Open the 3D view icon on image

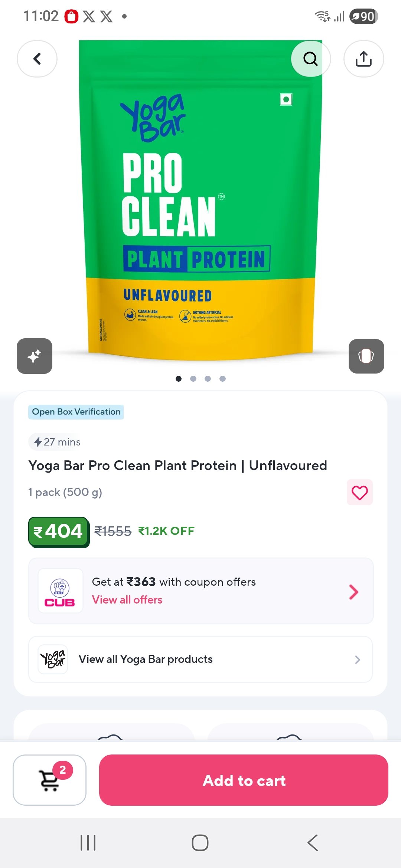coord(366,356)
